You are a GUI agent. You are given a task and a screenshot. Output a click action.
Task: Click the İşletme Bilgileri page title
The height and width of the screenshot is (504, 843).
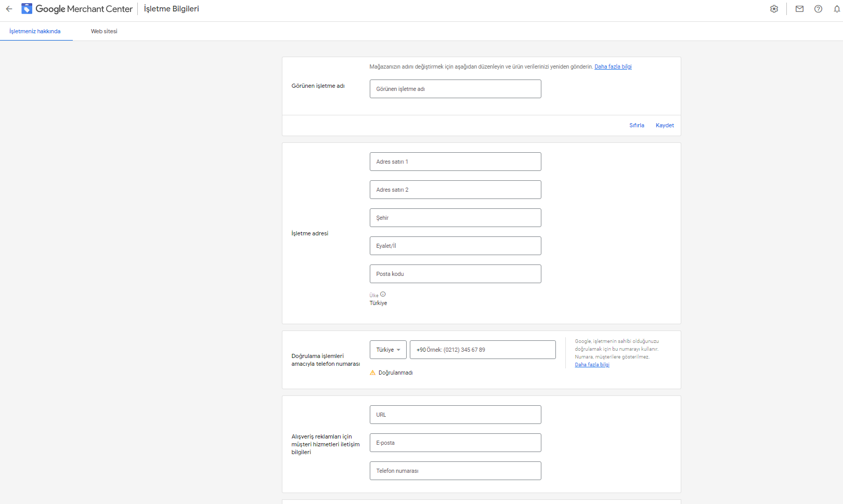click(x=171, y=9)
